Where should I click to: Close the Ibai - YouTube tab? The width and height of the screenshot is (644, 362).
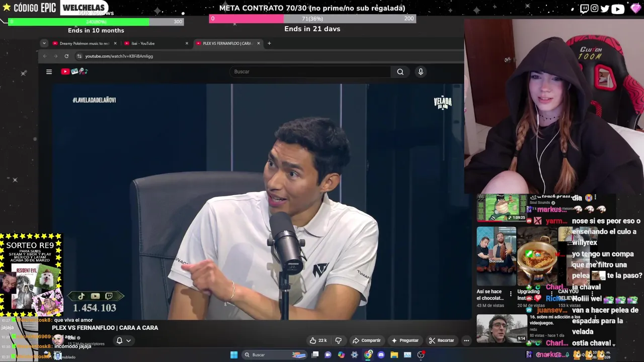point(187,43)
